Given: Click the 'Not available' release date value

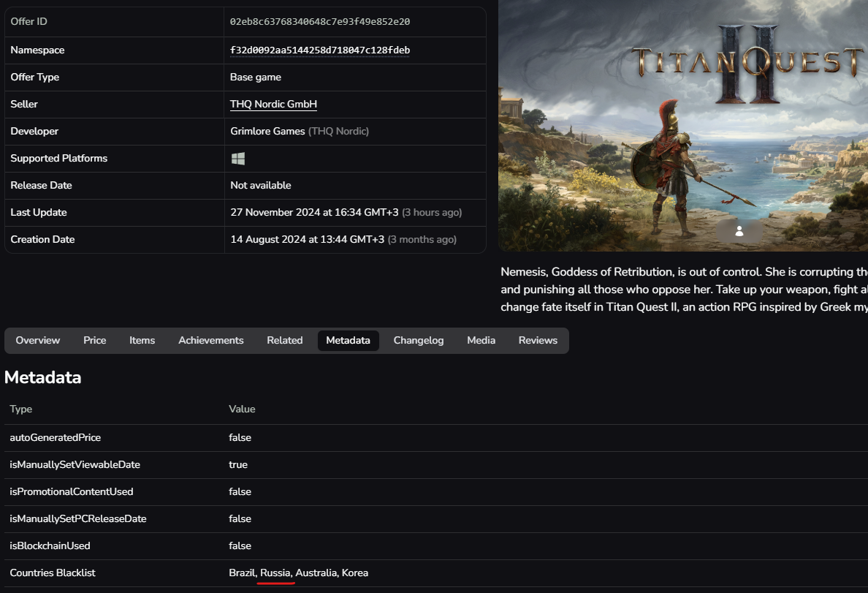Looking at the screenshot, I should [261, 186].
